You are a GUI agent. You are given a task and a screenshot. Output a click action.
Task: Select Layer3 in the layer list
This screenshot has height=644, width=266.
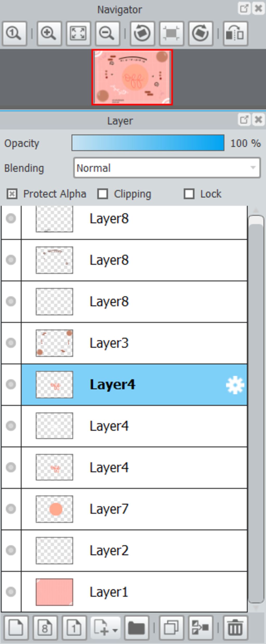click(134, 343)
